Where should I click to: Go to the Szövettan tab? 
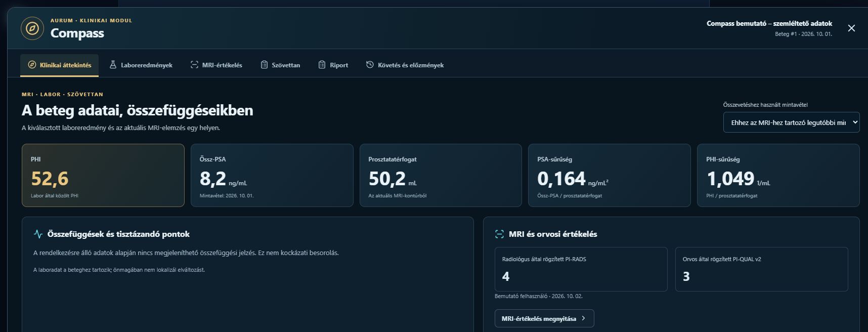pyautogui.click(x=280, y=65)
